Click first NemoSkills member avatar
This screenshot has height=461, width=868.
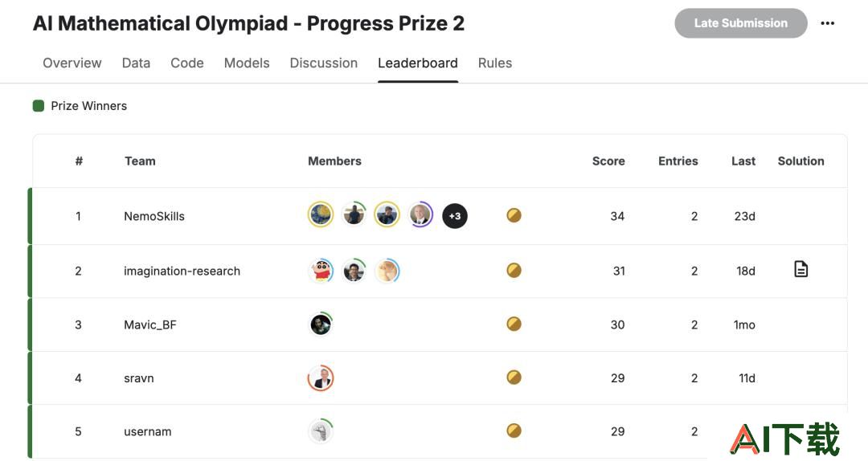321,215
